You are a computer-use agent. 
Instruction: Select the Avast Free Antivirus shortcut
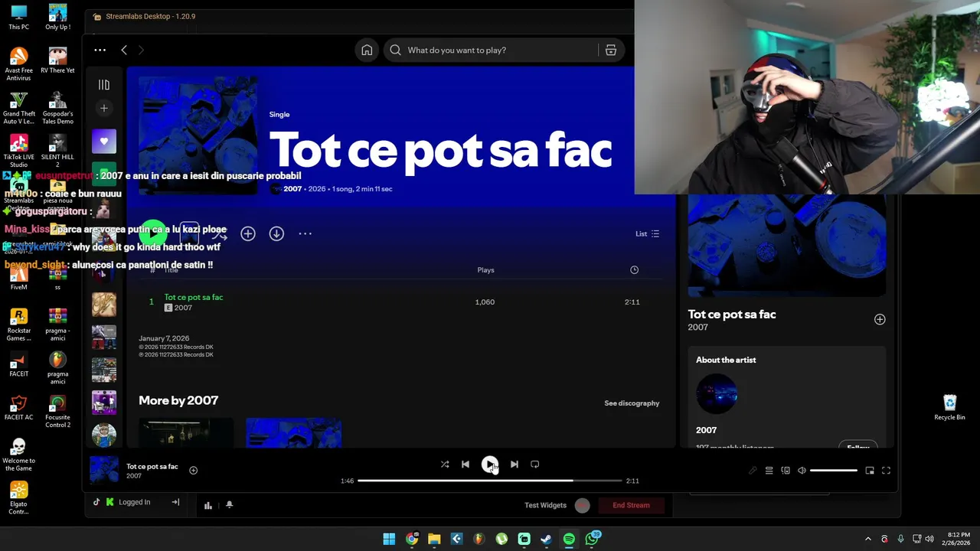19,64
